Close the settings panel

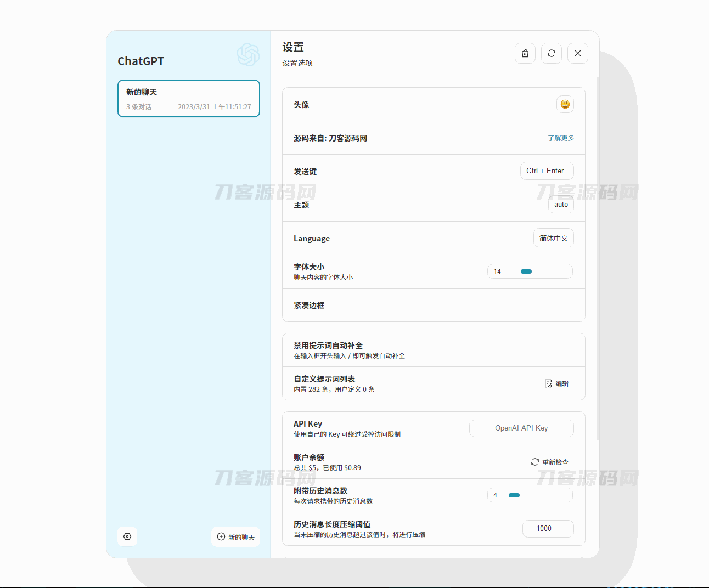577,53
